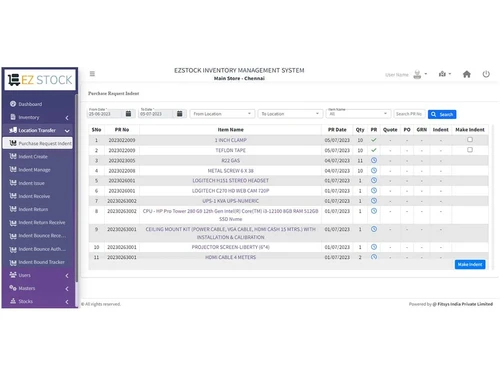Click PR No 2023023005 cell
The width and height of the screenshot is (500, 375).
click(122, 161)
